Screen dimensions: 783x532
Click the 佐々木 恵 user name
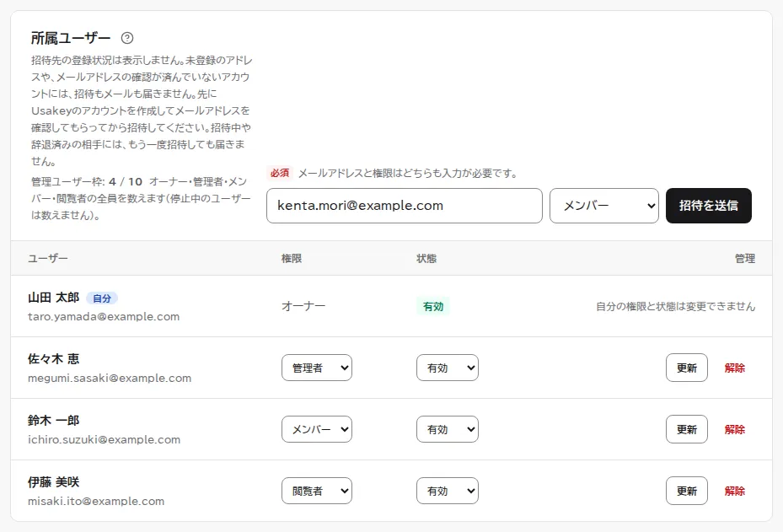[53, 359]
